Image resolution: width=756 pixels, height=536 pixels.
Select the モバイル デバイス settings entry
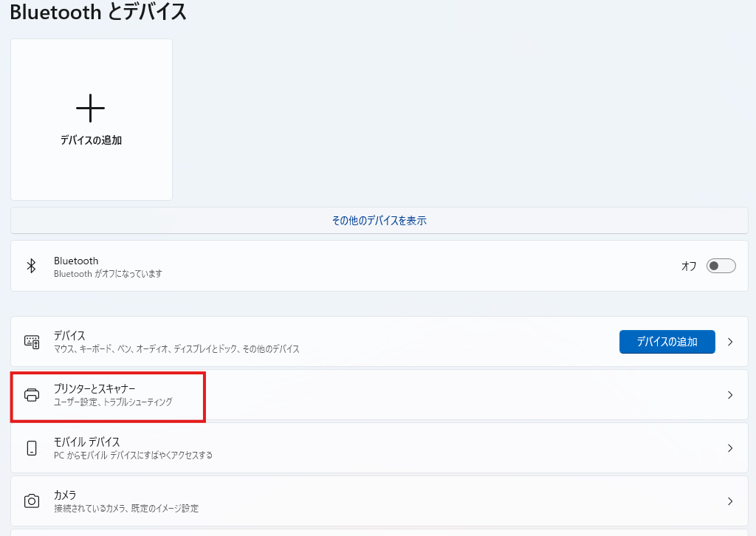87,441
